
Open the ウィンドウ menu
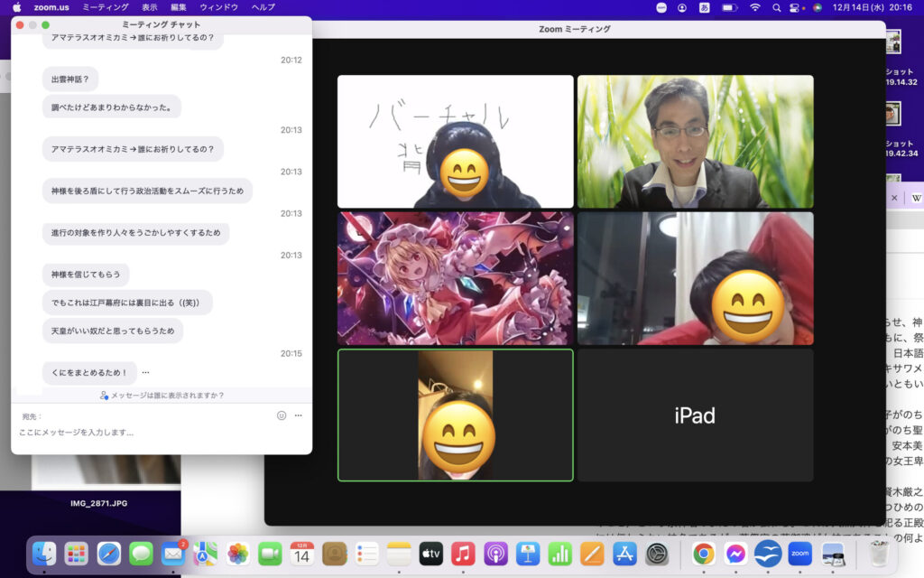[217, 7]
